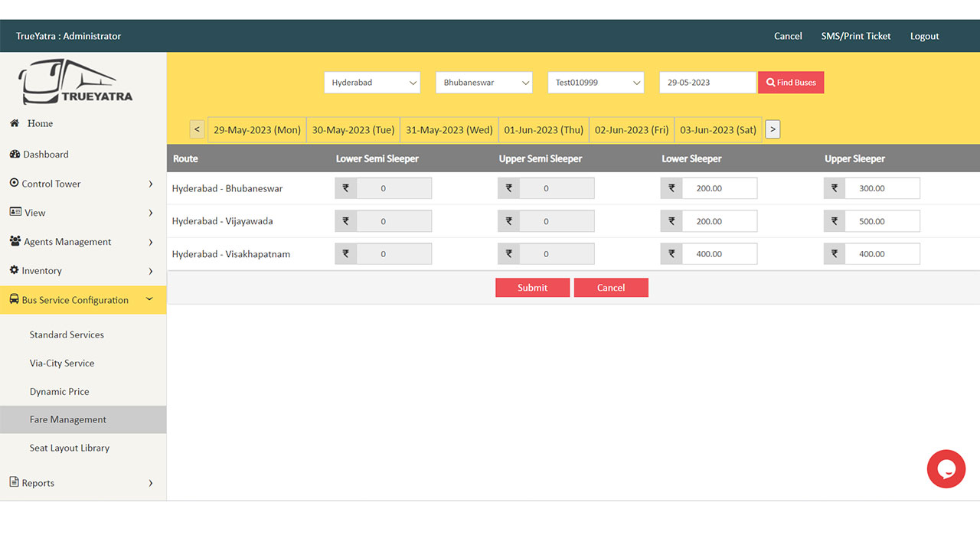
Task: Click the Inventory gear icon
Action: (x=15, y=271)
